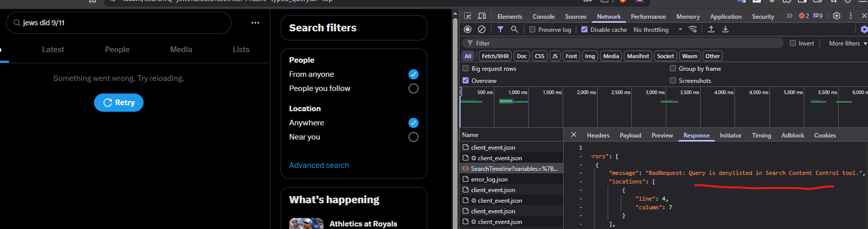Select the Anywhere location option
Viewport: 868px width, 229px height.
tap(413, 123)
